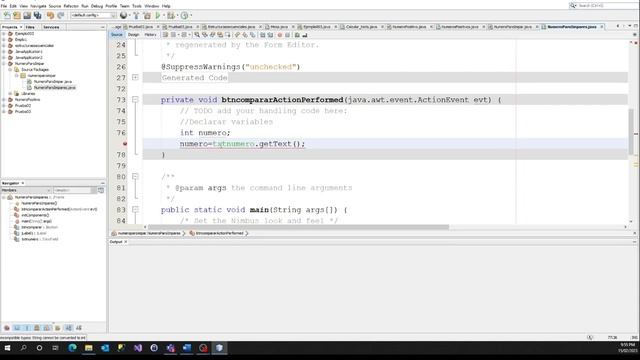Viewport: 640px width, 360px height.
Task: Click the Undo toolbar icon
Action: [50, 16]
